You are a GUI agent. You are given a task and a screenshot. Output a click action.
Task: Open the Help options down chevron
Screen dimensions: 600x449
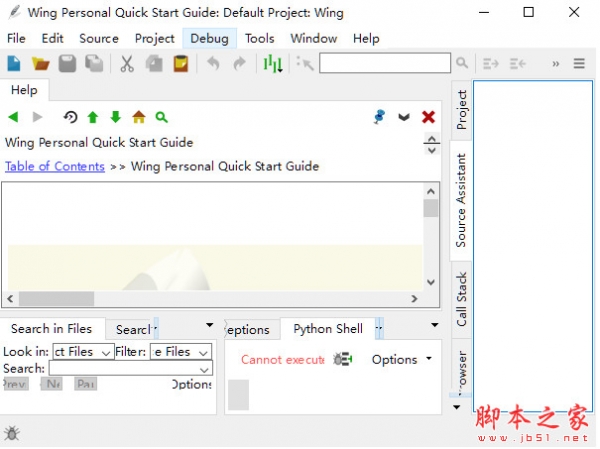coord(404,117)
